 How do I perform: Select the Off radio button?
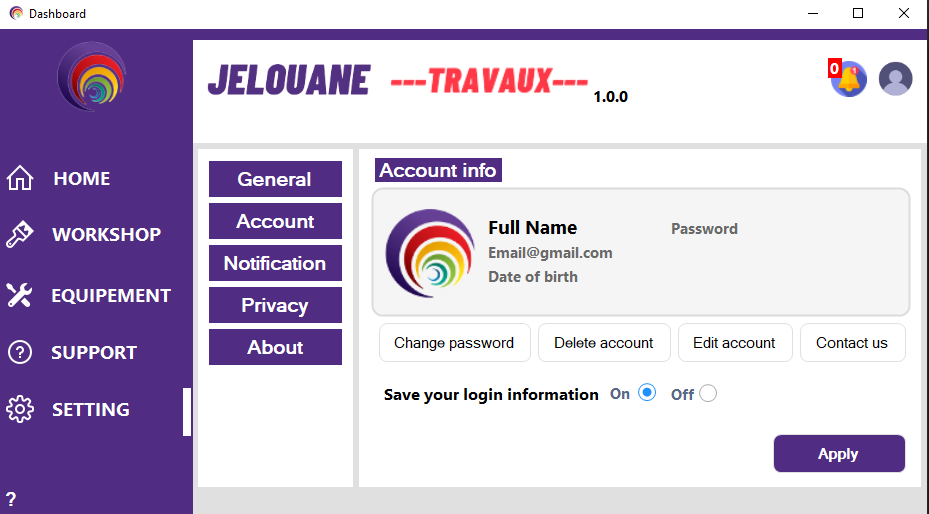(708, 393)
